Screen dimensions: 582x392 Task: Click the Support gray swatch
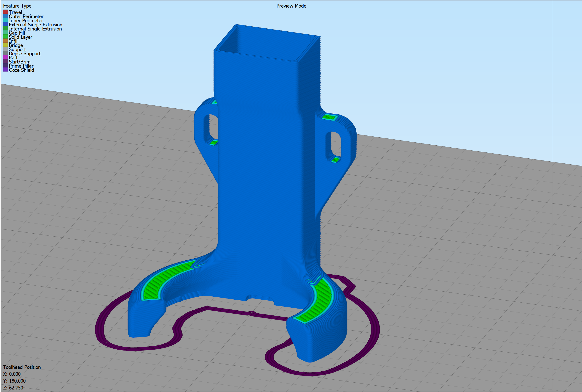[5, 49]
